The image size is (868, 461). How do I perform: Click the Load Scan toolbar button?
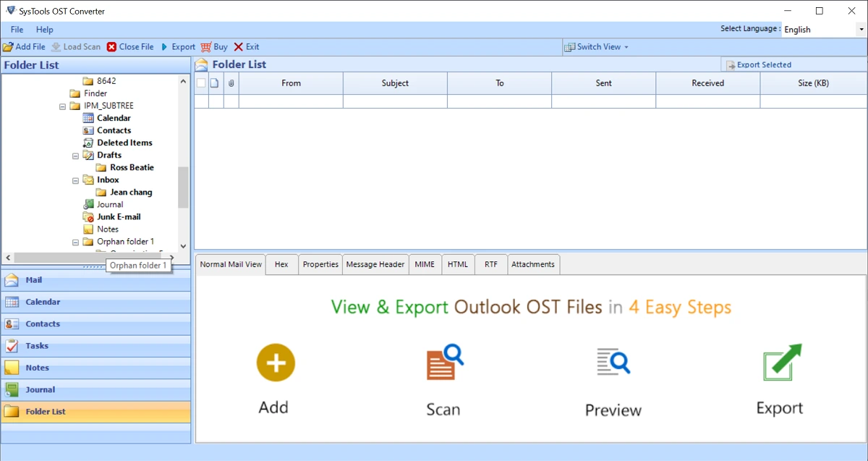(x=76, y=47)
